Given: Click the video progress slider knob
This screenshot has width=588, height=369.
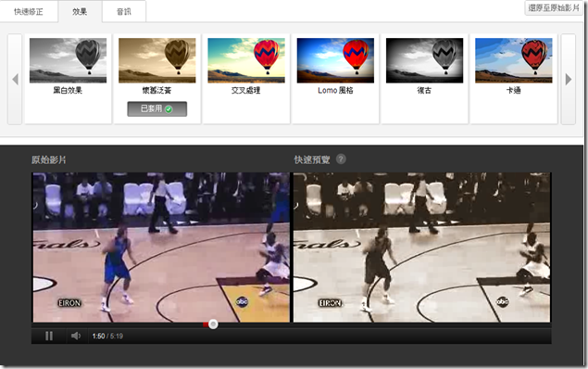Looking at the screenshot, I should (213, 324).
